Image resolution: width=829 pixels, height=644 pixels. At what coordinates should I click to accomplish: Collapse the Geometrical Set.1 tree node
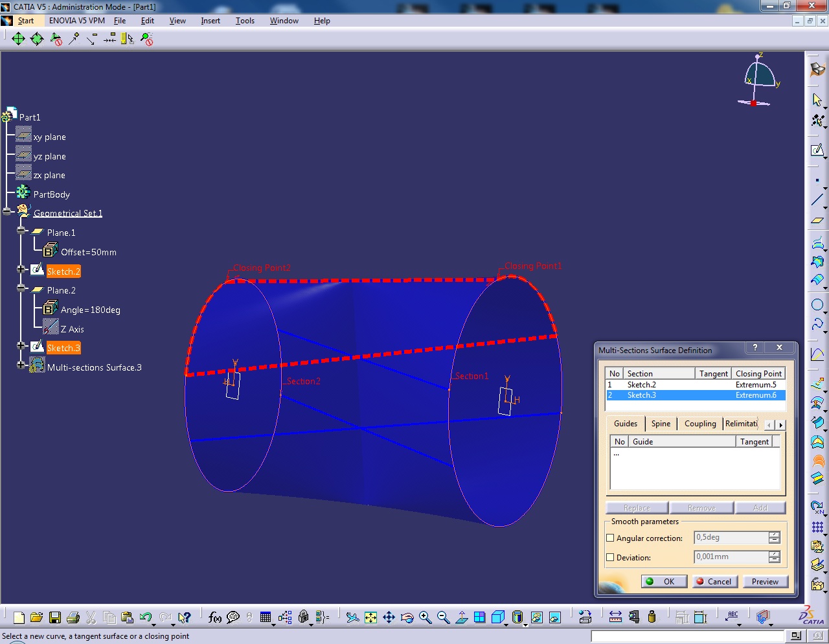(8, 212)
